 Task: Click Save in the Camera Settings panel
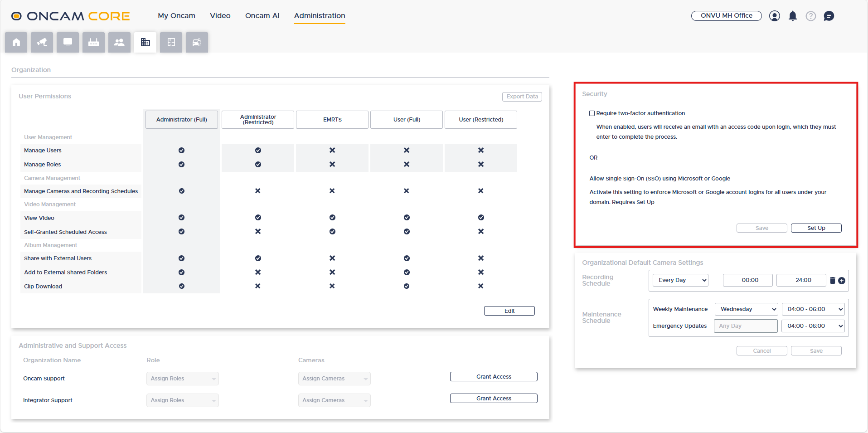click(x=816, y=351)
